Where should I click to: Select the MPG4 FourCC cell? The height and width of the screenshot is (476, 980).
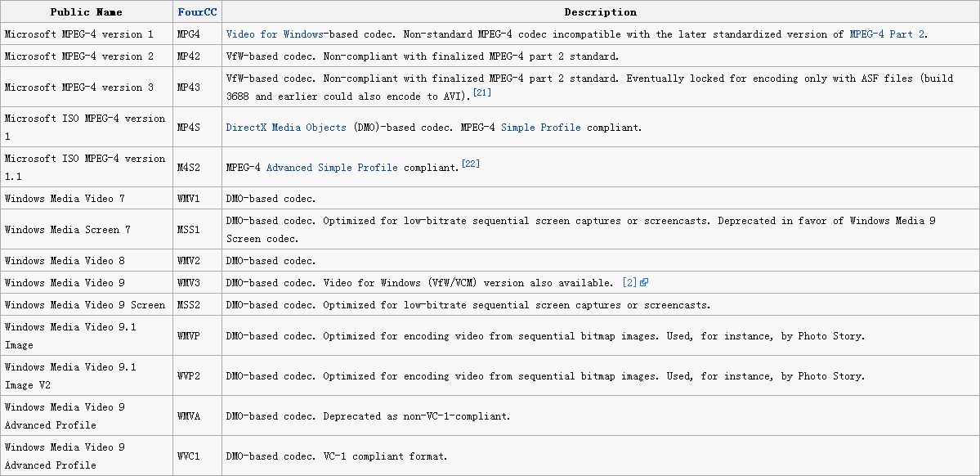pos(198,34)
